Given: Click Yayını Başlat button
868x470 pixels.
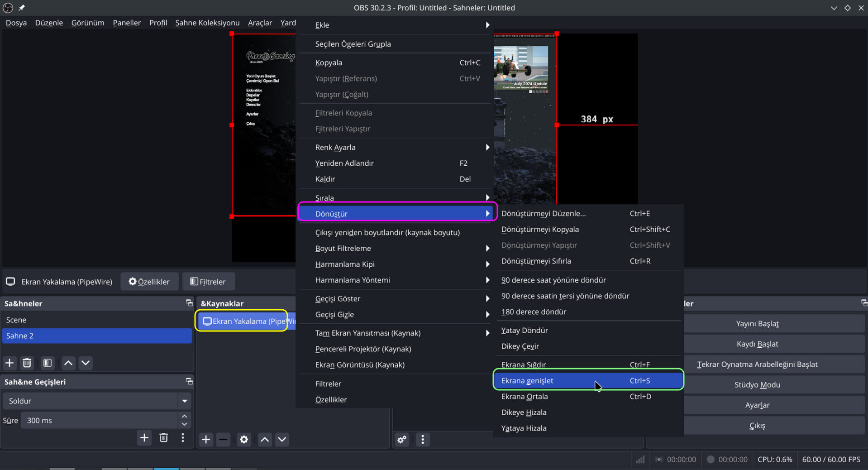Looking at the screenshot, I should (757, 323).
